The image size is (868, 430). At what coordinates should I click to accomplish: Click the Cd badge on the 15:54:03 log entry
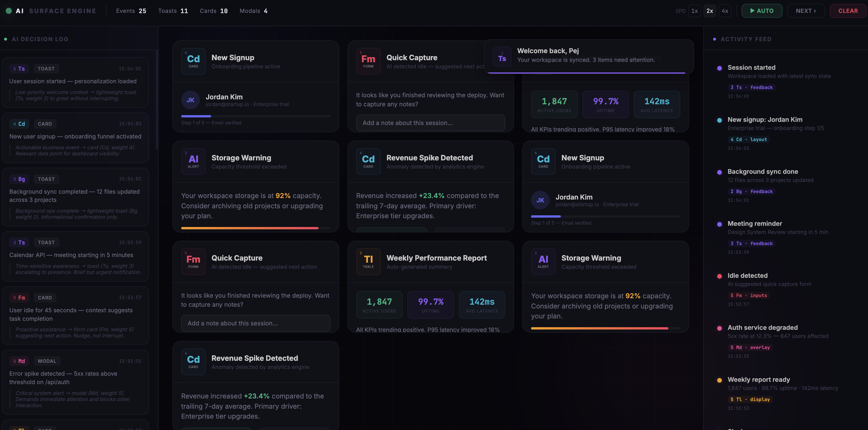tap(19, 124)
